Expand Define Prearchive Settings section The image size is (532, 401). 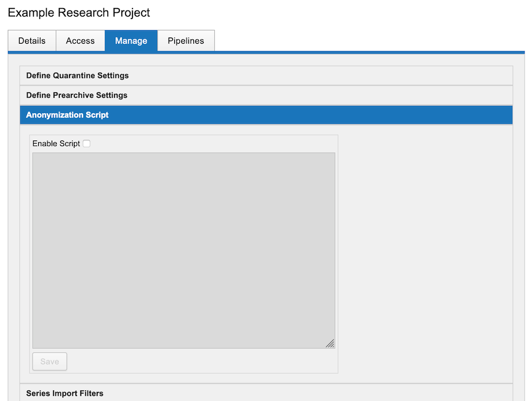(x=267, y=95)
